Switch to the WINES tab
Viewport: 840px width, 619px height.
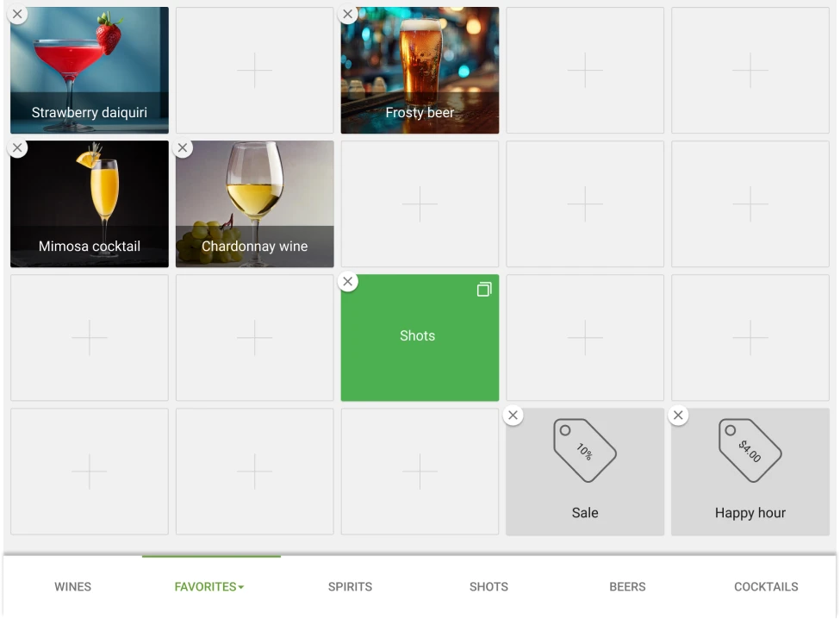point(72,587)
